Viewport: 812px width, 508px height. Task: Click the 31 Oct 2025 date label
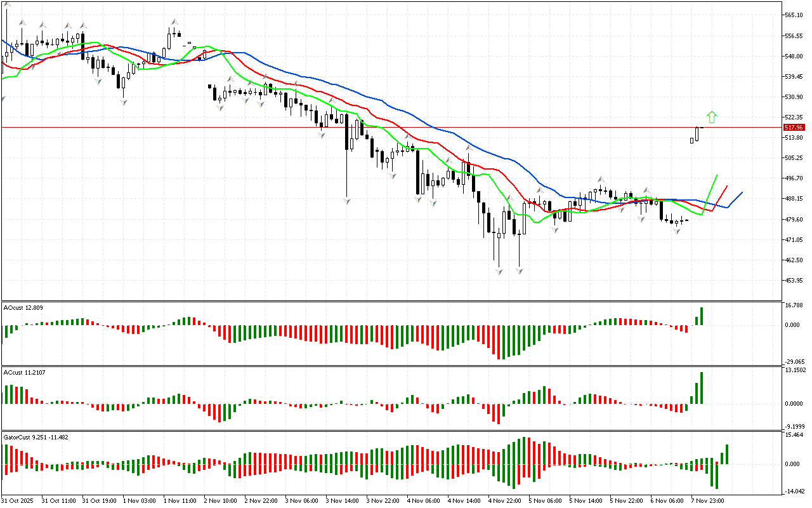(x=19, y=500)
